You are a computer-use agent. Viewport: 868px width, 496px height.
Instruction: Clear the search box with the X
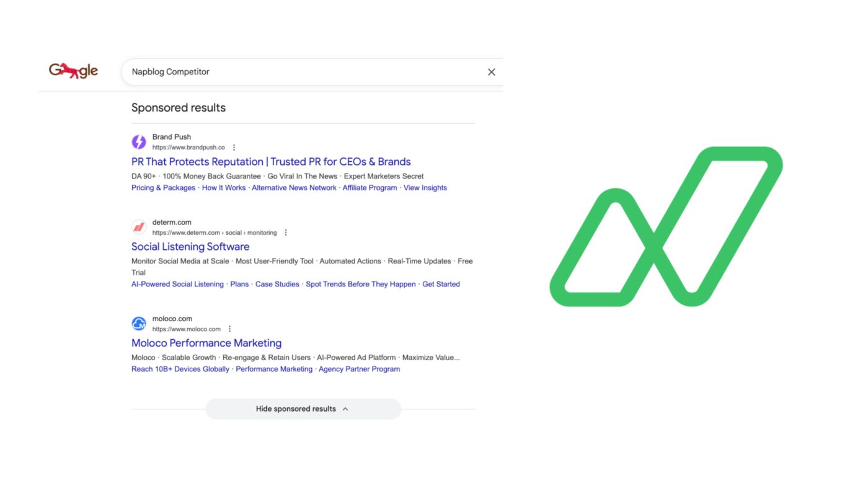[491, 71]
